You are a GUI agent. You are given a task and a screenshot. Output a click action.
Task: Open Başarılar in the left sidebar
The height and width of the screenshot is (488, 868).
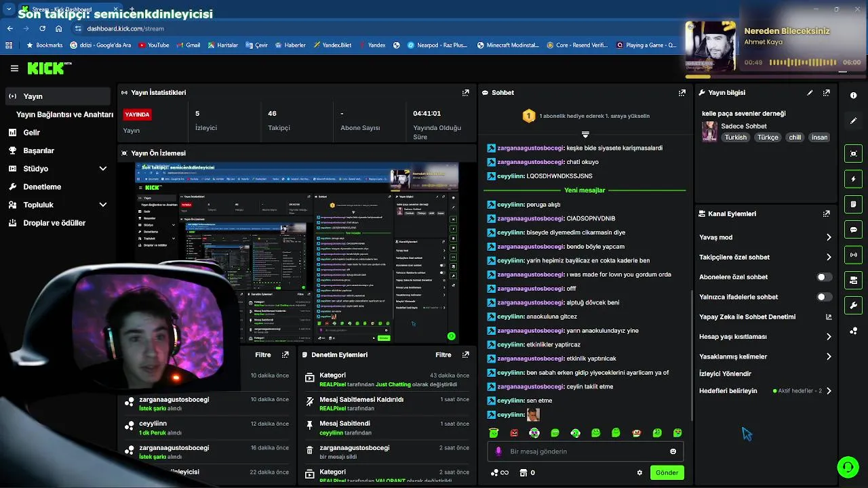(x=57, y=150)
